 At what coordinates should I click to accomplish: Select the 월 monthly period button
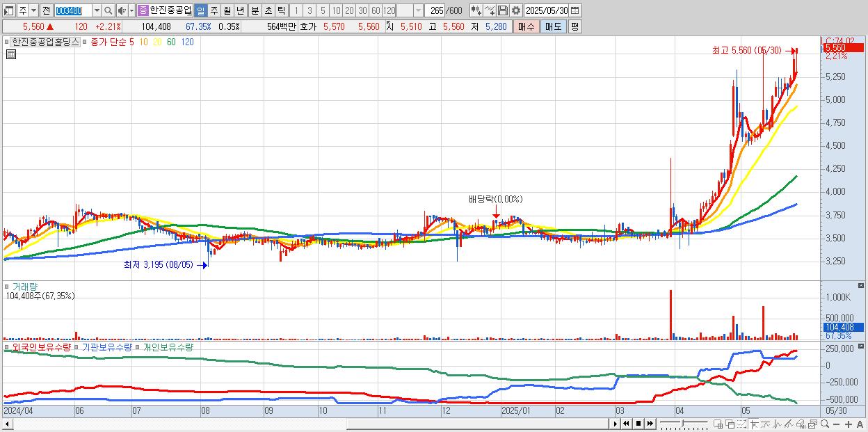pos(227,10)
